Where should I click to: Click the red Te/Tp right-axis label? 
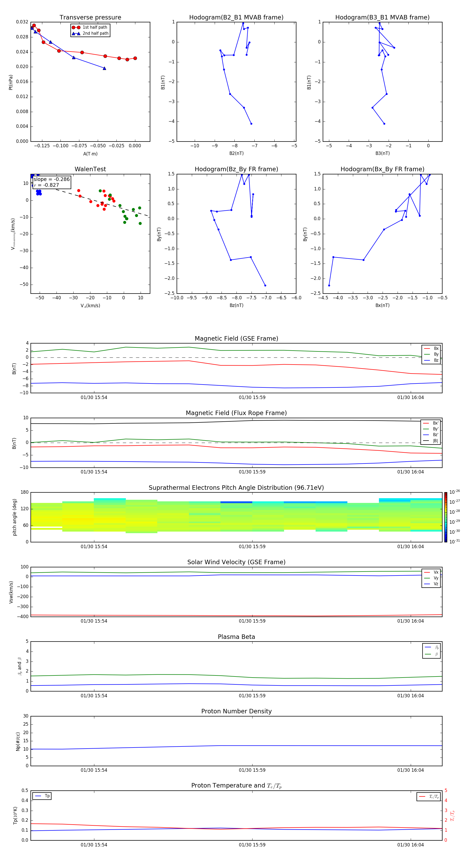453,815
